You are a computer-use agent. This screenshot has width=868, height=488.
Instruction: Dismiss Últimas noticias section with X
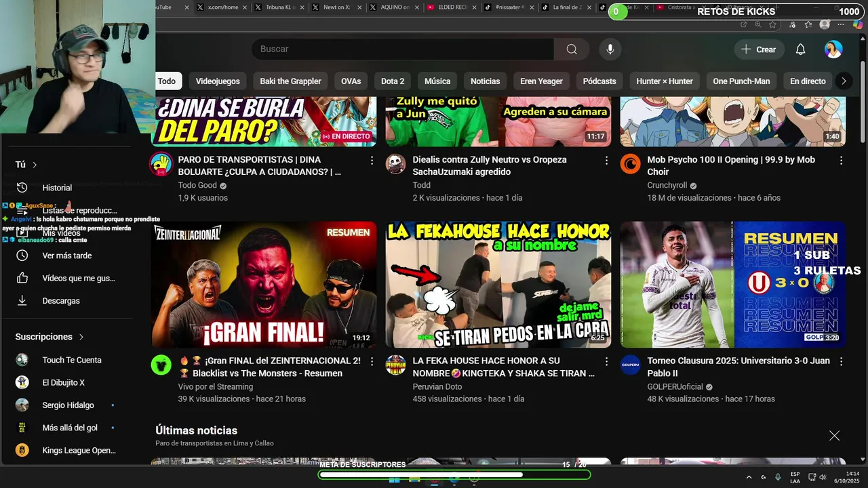(834, 436)
